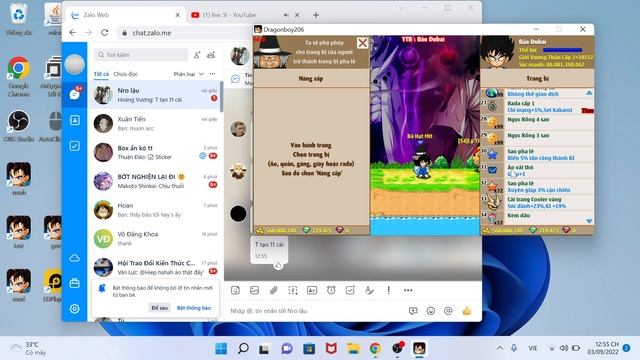Viewport: 640px width, 360px height.
Task: Click the priority exclamation mark icon
Action: [389, 290]
